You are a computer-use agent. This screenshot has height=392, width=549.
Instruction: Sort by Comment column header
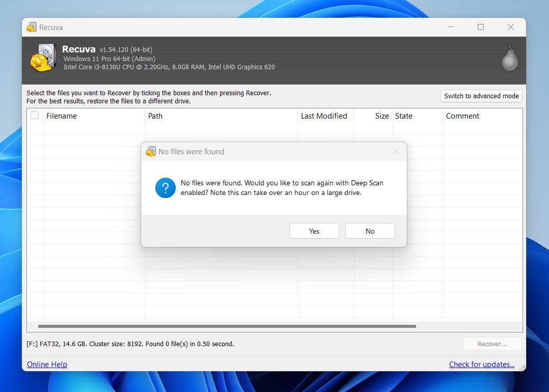[482, 116]
